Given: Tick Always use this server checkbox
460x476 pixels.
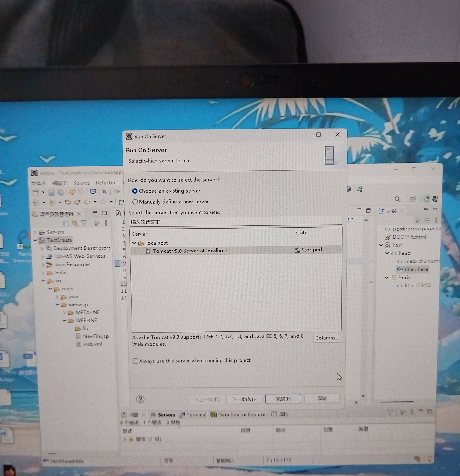Looking at the screenshot, I should (x=135, y=361).
